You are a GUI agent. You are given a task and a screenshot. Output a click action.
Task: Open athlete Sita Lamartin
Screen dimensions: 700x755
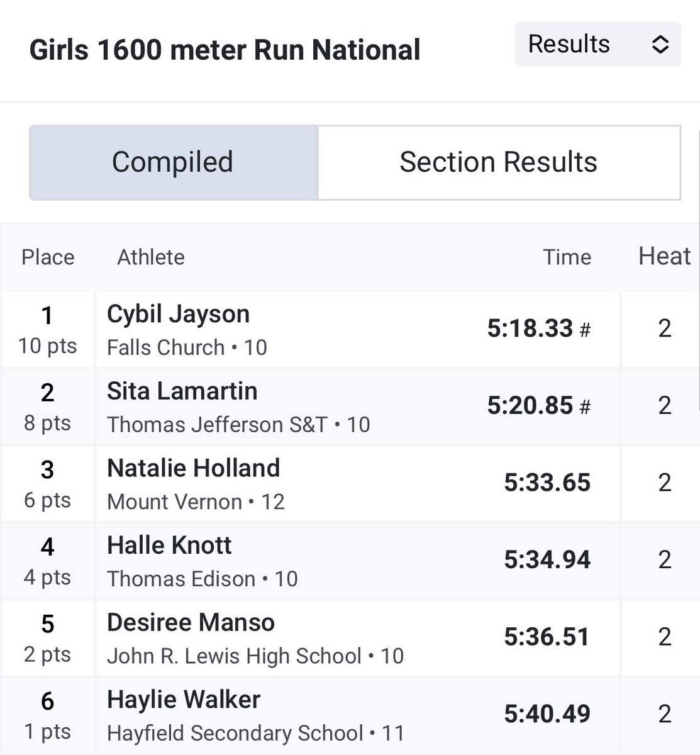(182, 391)
